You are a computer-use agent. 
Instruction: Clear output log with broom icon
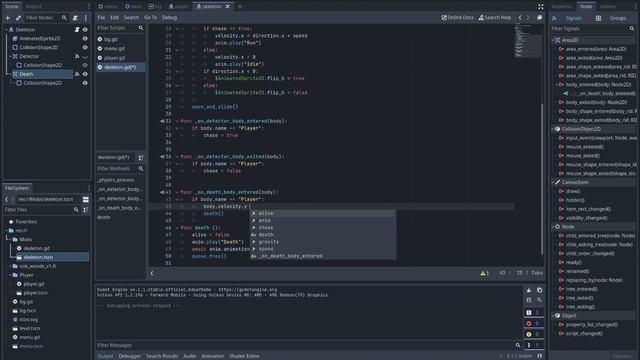point(529,290)
